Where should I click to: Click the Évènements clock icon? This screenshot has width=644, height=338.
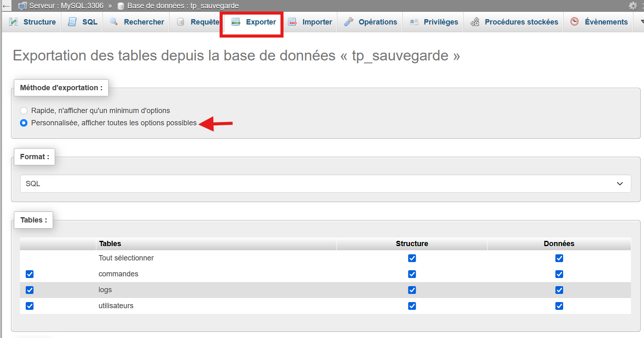pos(575,22)
